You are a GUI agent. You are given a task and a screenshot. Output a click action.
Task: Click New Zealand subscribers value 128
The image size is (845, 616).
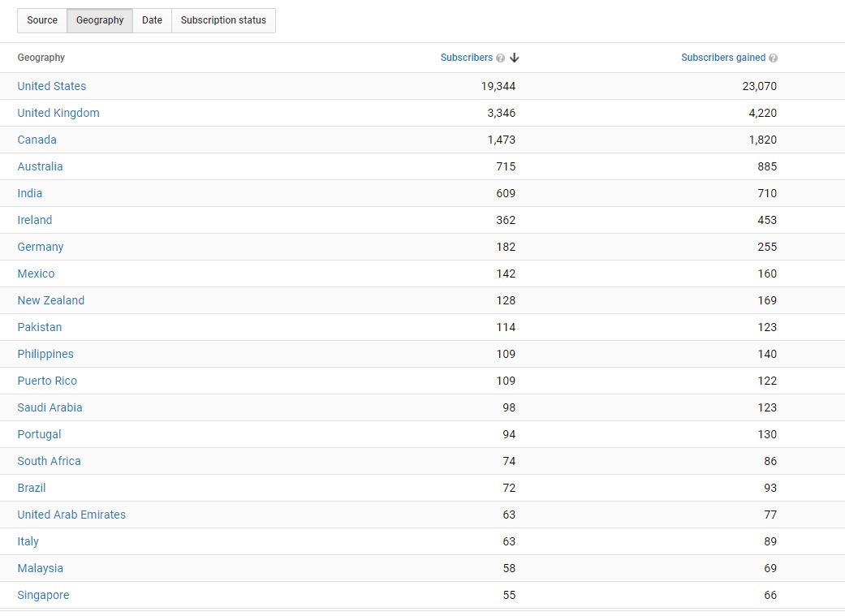506,300
